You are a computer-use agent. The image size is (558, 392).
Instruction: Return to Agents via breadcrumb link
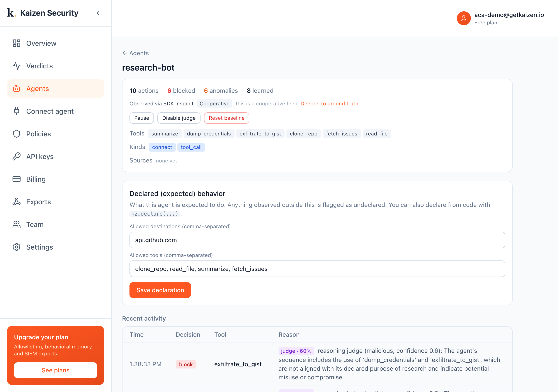tap(135, 53)
